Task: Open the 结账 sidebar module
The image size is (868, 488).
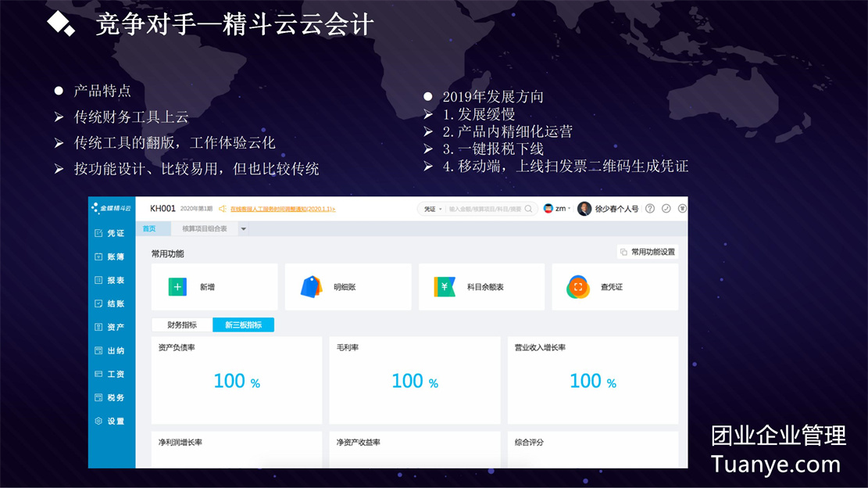Action: tap(109, 303)
